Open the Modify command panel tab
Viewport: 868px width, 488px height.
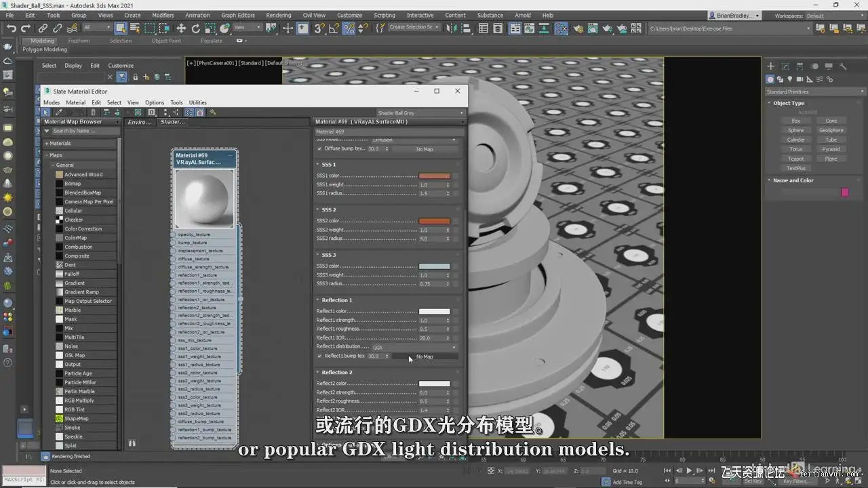(785, 66)
